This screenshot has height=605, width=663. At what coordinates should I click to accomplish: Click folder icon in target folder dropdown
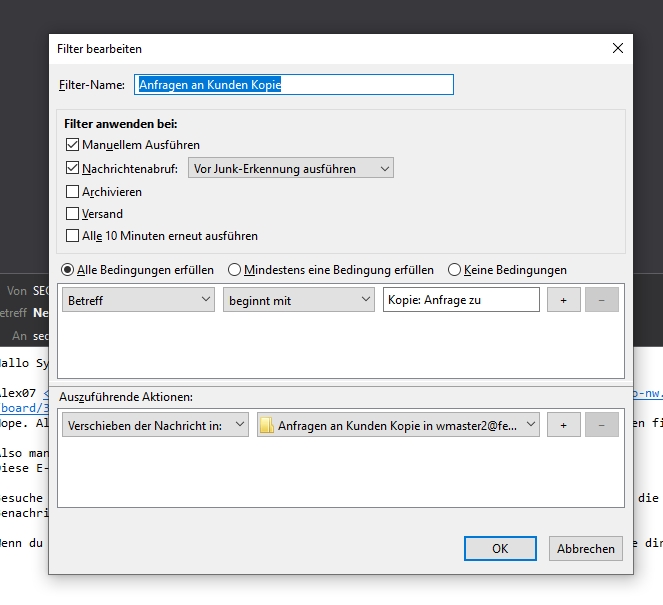pos(267,426)
